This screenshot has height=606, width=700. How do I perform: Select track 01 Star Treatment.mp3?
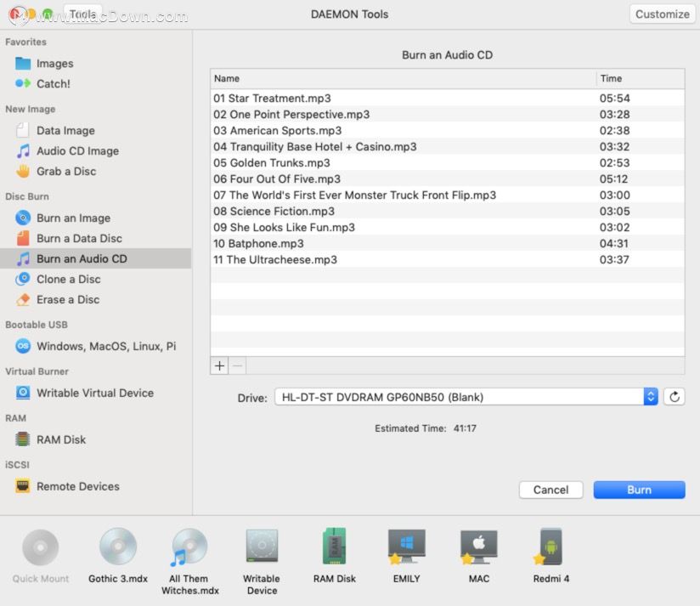pos(448,99)
